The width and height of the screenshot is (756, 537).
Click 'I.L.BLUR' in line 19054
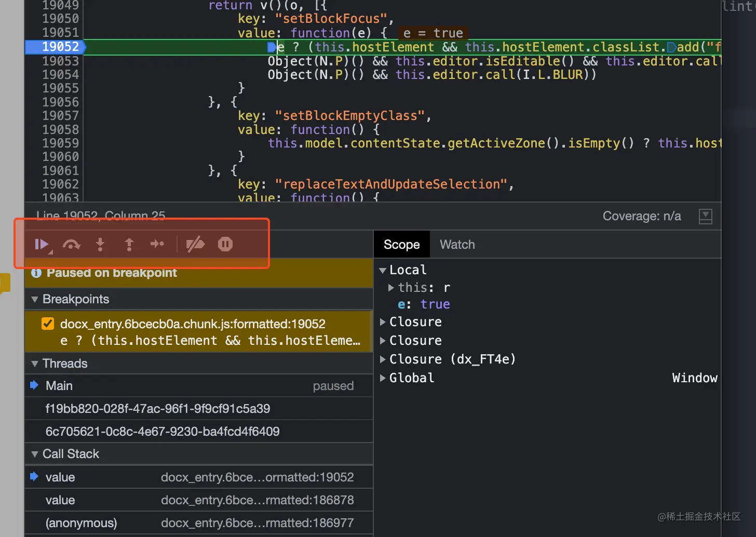coord(553,75)
